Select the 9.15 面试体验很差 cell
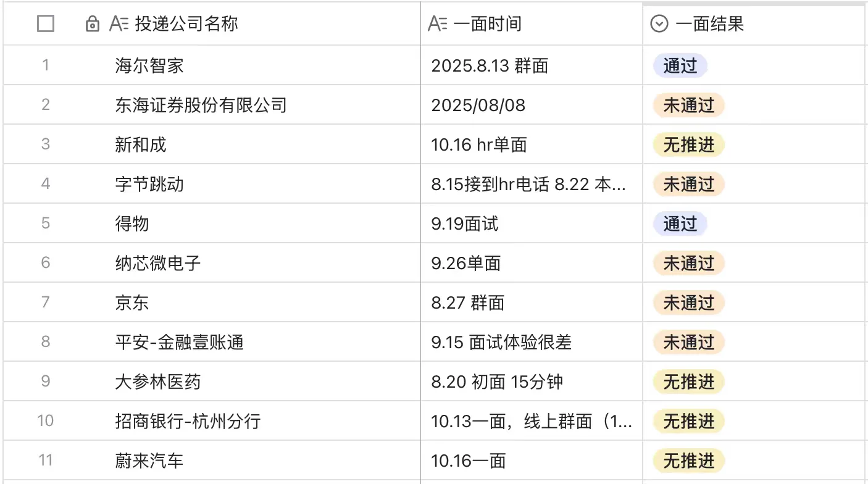868x484 pixels. coord(501,342)
